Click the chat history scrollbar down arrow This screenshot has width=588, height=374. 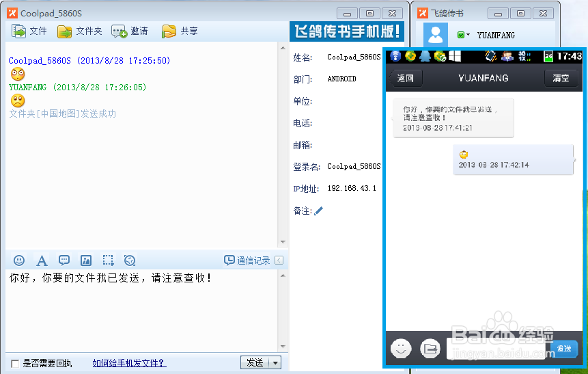pyautogui.click(x=283, y=242)
